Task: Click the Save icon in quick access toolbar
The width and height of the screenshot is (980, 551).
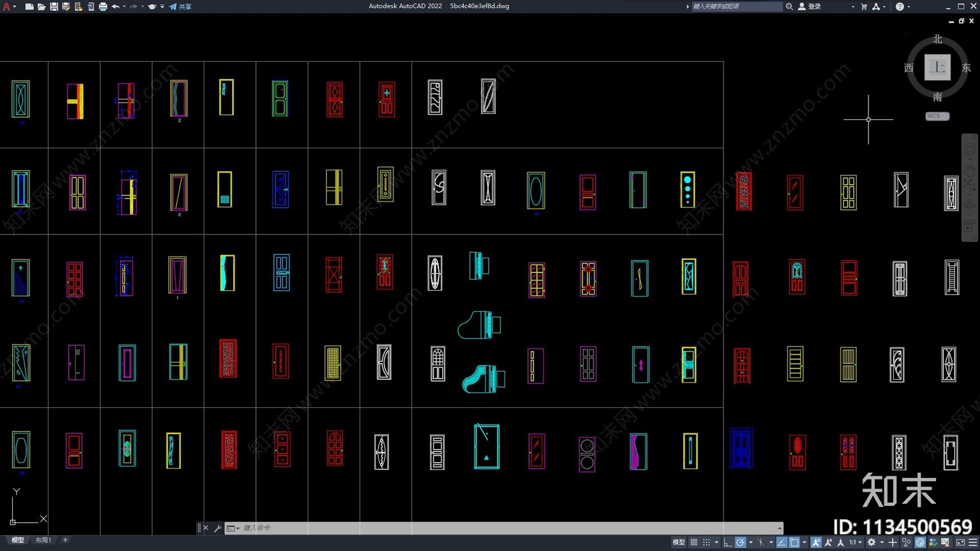Action: click(x=54, y=7)
